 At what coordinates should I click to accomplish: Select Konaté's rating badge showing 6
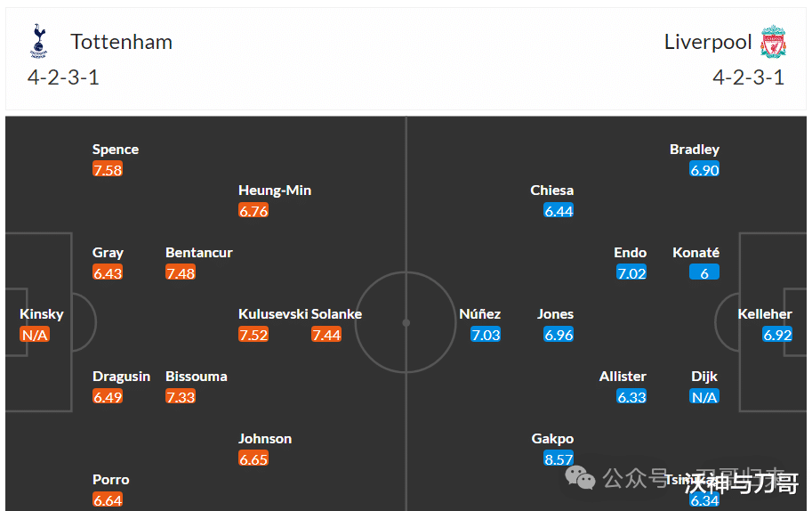click(x=704, y=272)
